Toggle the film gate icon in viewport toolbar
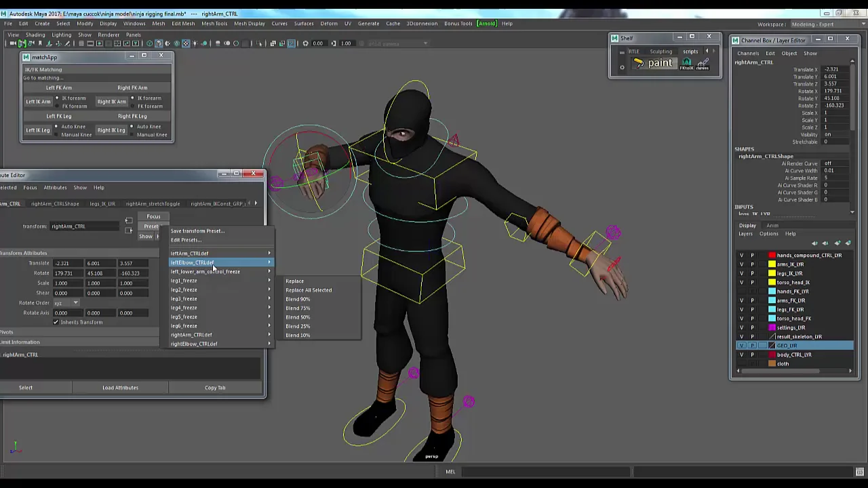Screen dimensions: 868x488 90,43
